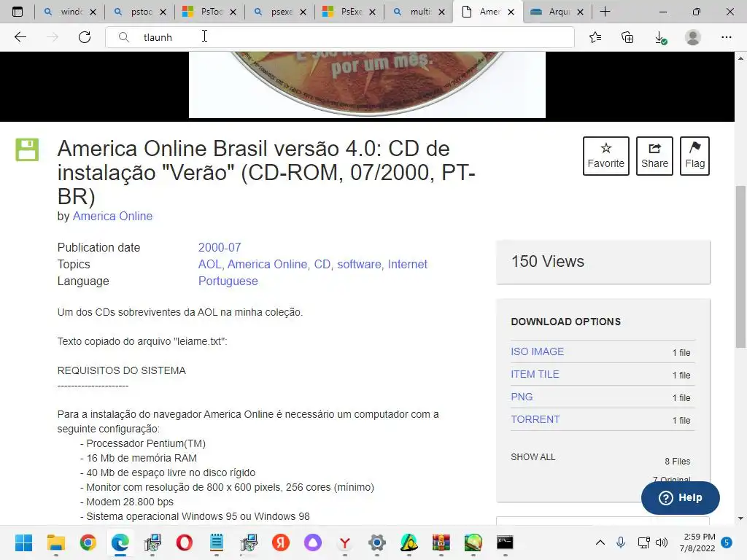Open the Portuguese language link
747x560 pixels.
[228, 281]
